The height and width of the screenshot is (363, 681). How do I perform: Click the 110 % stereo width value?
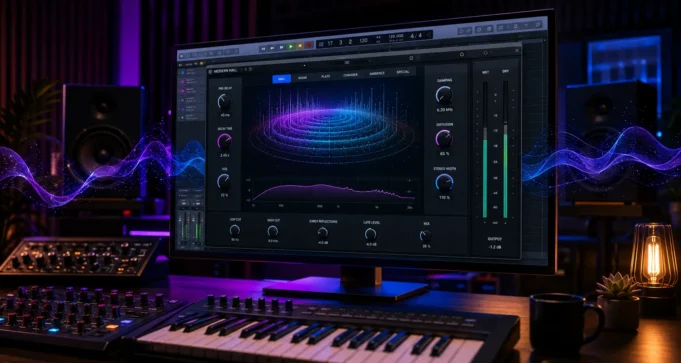444,198
